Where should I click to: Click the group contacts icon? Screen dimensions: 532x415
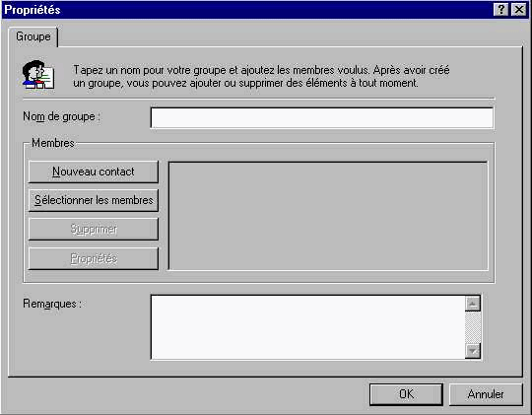tap(38, 74)
